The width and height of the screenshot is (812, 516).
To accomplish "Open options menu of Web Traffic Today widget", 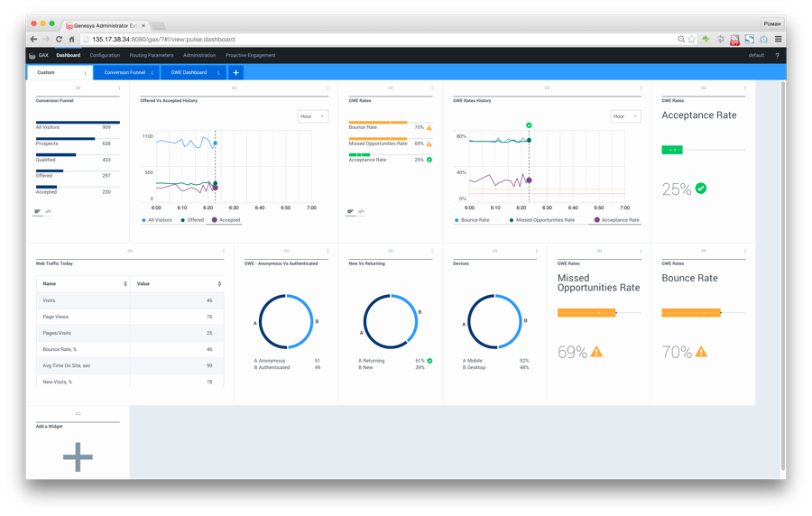I will pyautogui.click(x=224, y=251).
